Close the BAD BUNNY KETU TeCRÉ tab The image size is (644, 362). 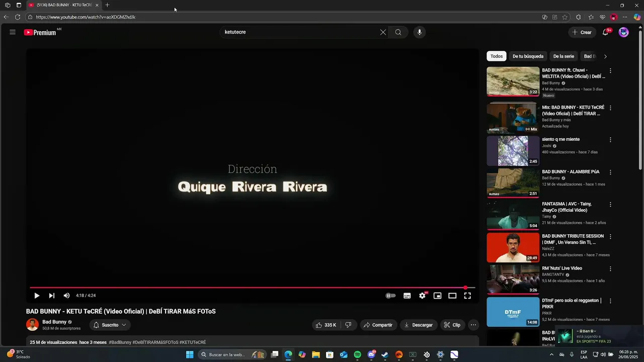coord(97,5)
